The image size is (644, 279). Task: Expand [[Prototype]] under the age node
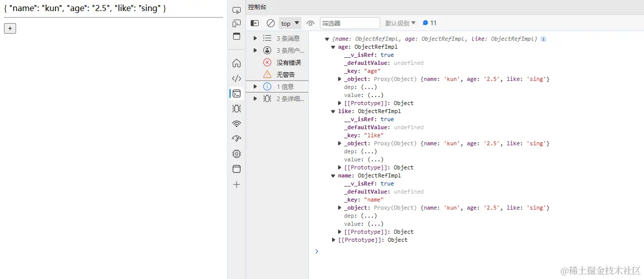click(x=340, y=103)
